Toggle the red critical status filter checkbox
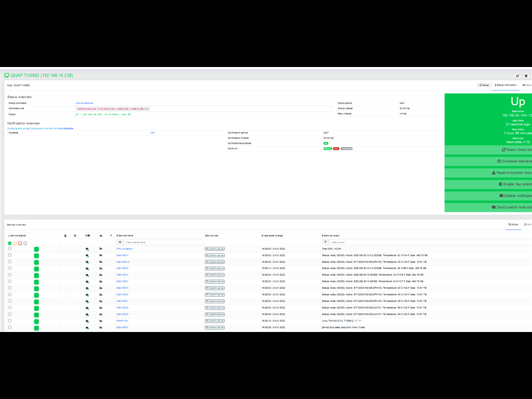Screen dimensions: 532x399 click(x=20, y=243)
